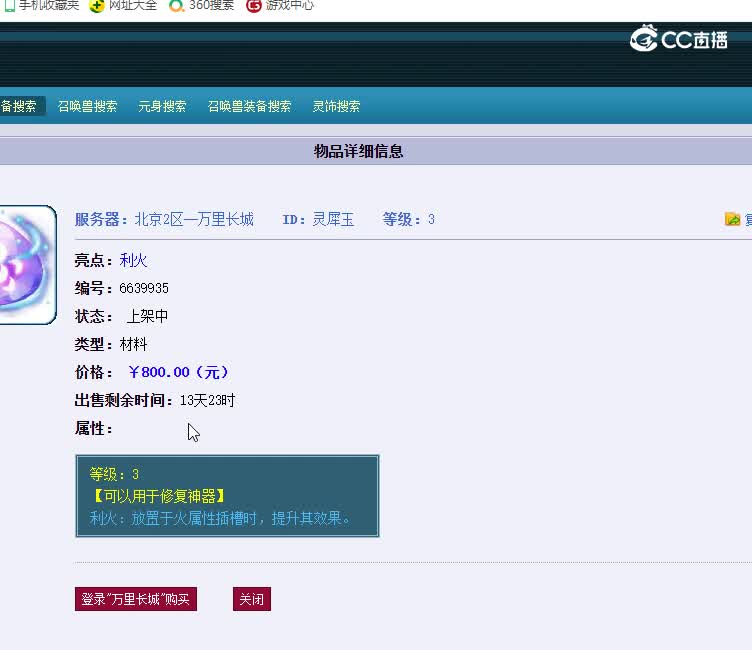Screen dimensions: 752x650
Task: Switch to the 召唤兽搜索 tab
Action: pos(87,106)
